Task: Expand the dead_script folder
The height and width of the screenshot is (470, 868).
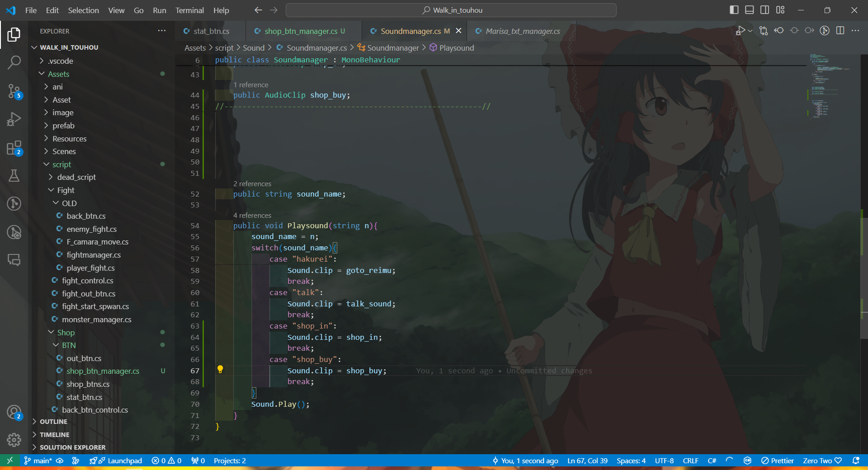Action: click(x=51, y=177)
